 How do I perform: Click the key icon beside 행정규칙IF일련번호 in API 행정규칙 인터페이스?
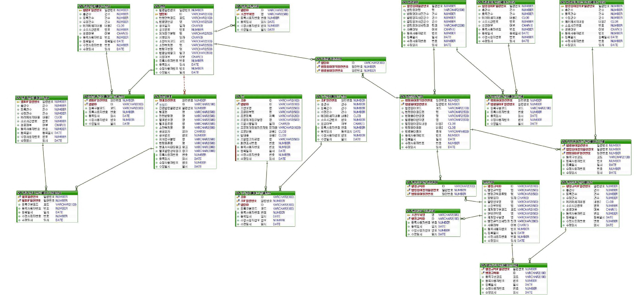tap(564, 186)
